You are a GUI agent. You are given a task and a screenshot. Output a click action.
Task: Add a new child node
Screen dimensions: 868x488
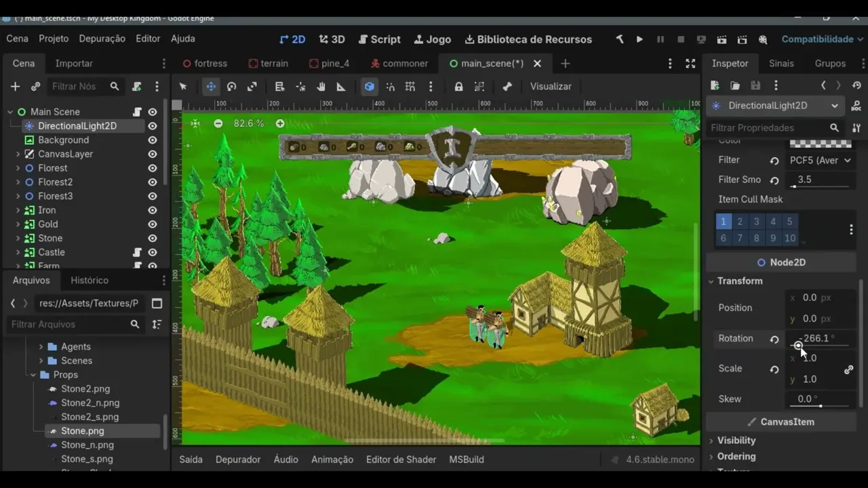[x=15, y=86]
